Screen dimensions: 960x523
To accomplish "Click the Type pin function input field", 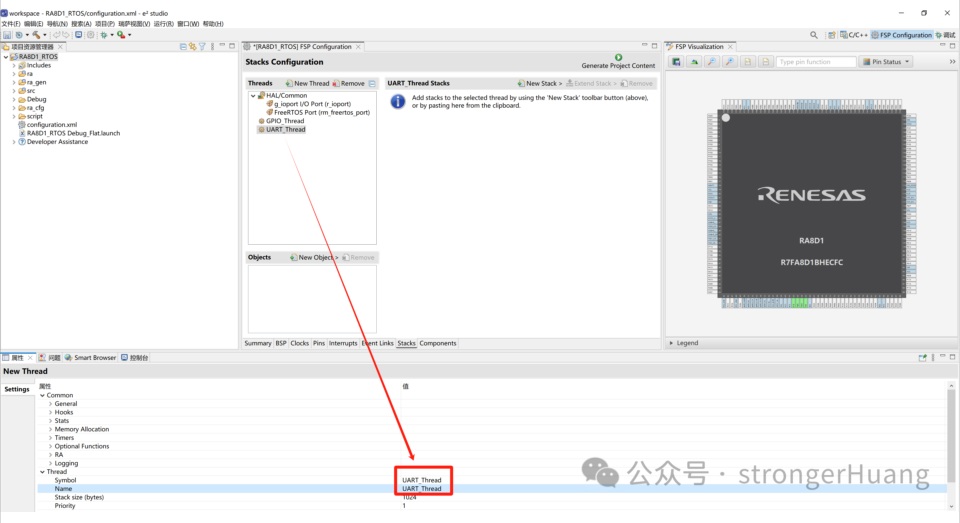I will pyautogui.click(x=816, y=62).
